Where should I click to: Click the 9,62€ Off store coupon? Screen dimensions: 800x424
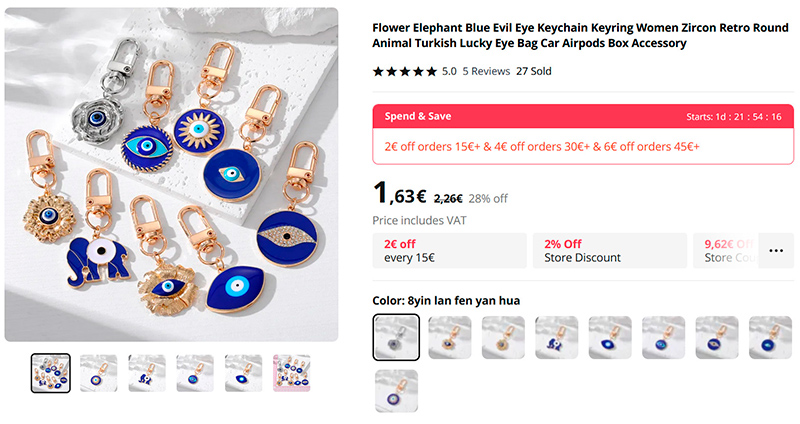point(726,251)
